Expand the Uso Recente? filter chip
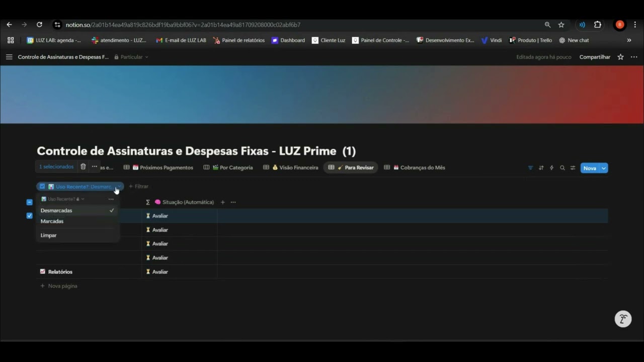 pyautogui.click(x=79, y=187)
